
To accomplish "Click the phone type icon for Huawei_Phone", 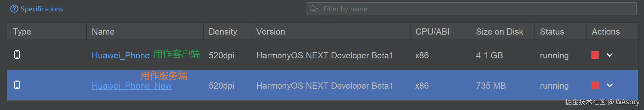I will click(17, 55).
